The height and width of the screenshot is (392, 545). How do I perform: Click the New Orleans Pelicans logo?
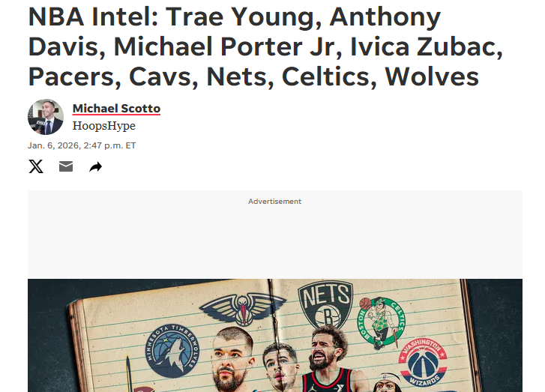pyautogui.click(x=244, y=309)
